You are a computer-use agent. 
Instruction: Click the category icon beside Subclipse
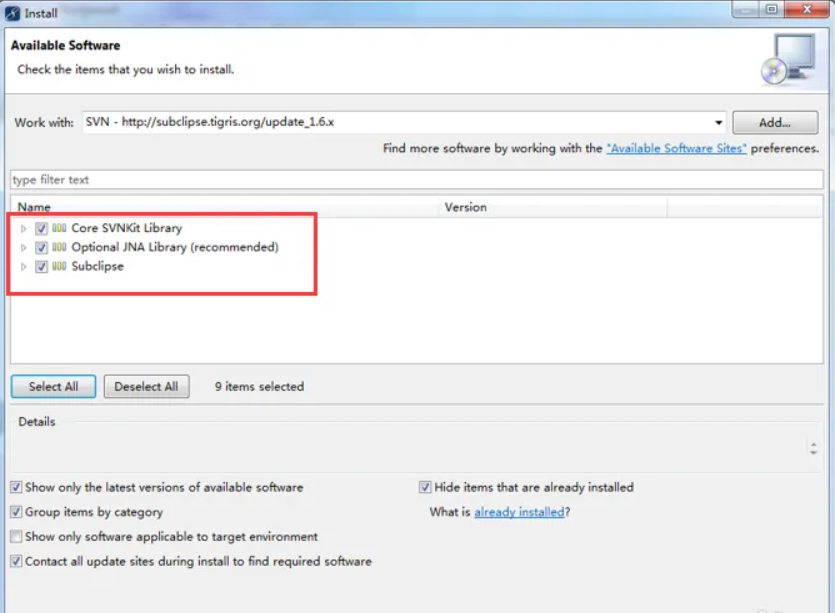[x=59, y=266]
